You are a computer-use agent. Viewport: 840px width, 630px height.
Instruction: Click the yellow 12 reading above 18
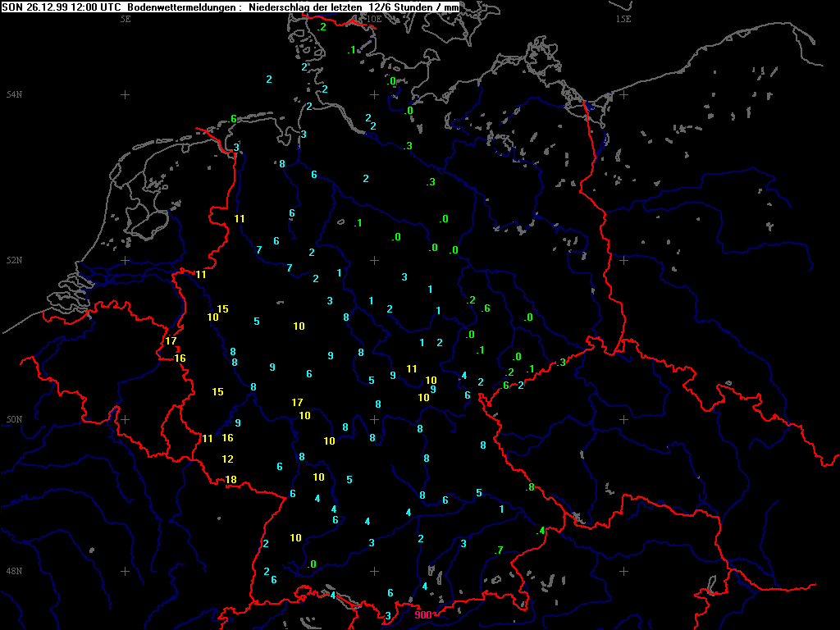tap(228, 459)
